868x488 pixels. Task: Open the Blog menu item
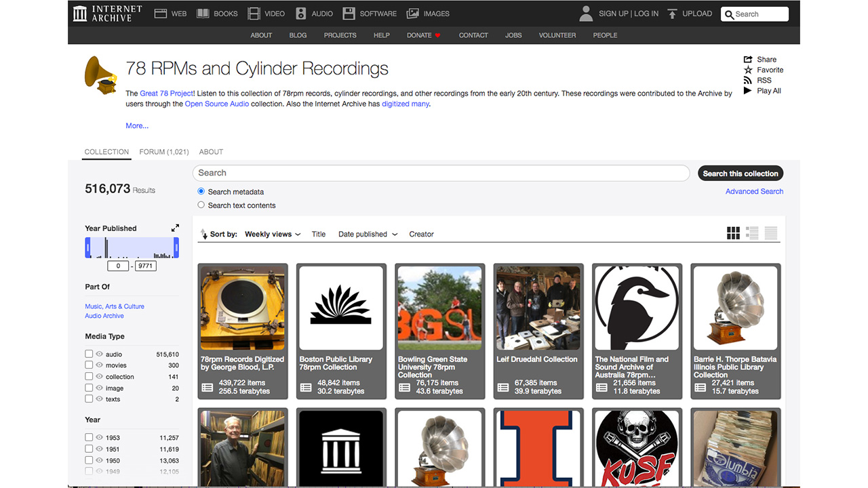[x=298, y=35]
